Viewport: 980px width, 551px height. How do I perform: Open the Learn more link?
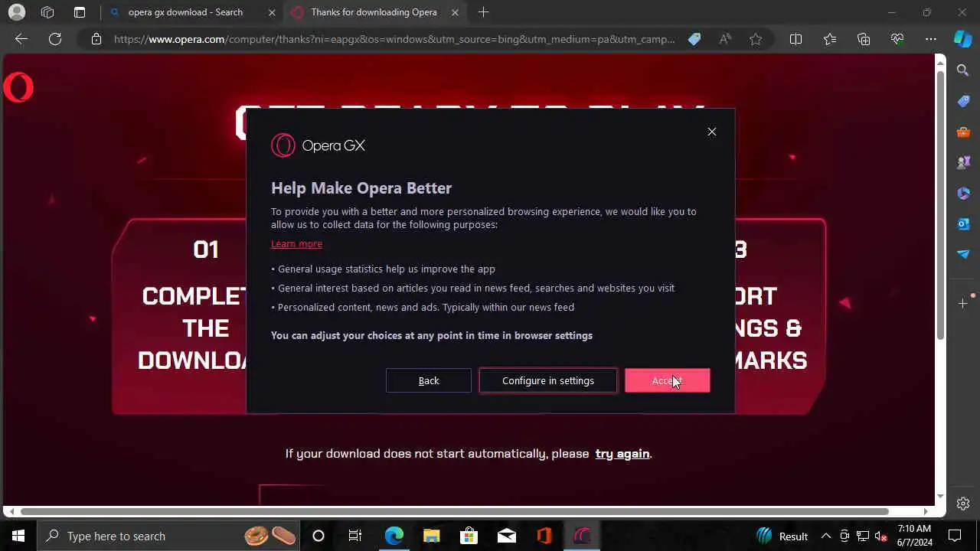pyautogui.click(x=296, y=243)
